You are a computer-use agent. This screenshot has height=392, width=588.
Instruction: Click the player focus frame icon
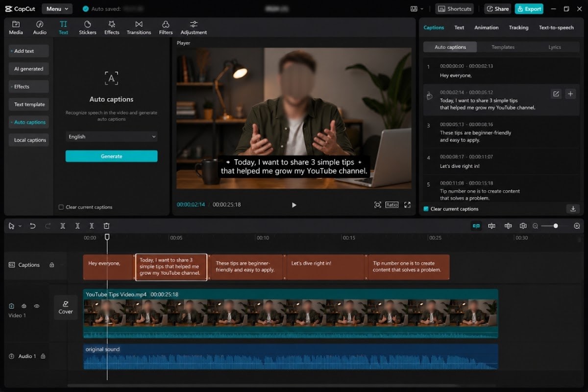(377, 205)
